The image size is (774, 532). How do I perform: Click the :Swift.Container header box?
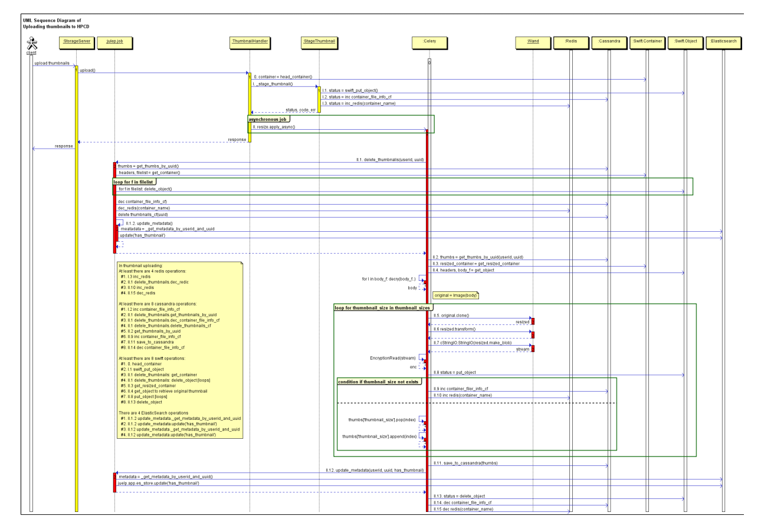pos(647,42)
